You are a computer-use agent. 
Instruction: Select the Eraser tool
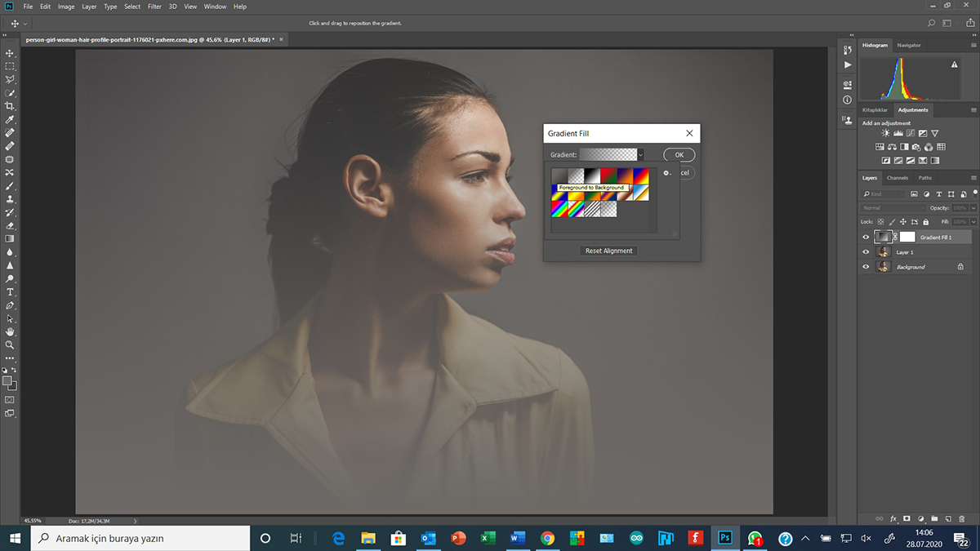coord(10,225)
